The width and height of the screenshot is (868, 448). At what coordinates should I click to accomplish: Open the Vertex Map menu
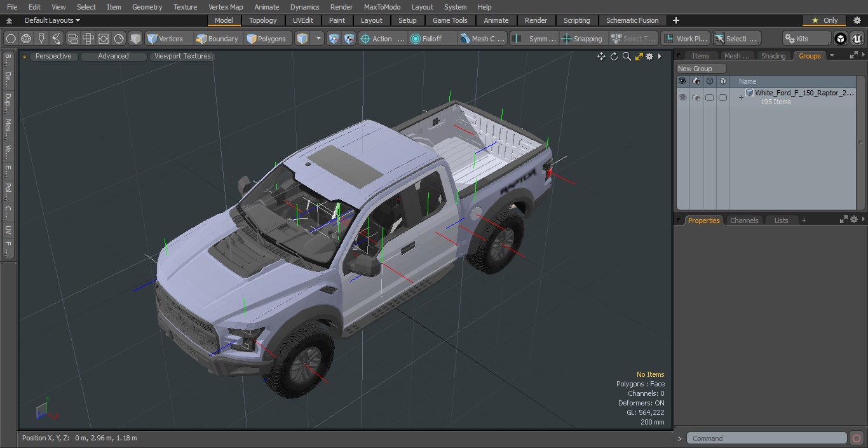(x=226, y=7)
